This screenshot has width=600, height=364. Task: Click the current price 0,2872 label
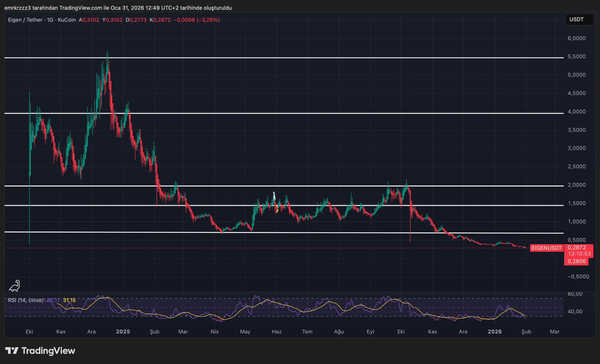click(x=576, y=248)
